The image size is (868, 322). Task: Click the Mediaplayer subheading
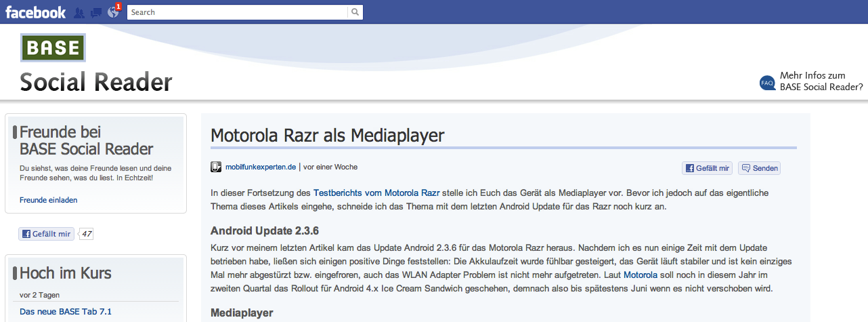[x=242, y=313]
